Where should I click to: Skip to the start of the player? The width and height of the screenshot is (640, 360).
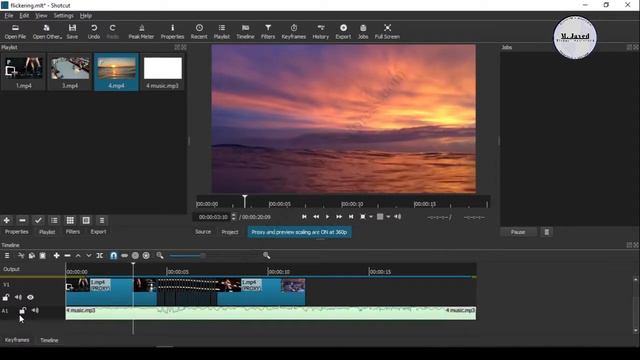coord(304,217)
